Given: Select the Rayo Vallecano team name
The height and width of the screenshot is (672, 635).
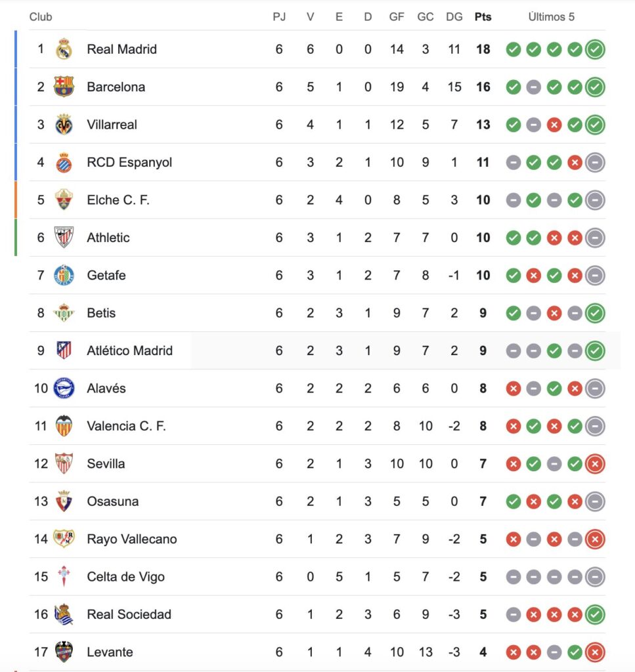Looking at the screenshot, I should click(132, 539).
